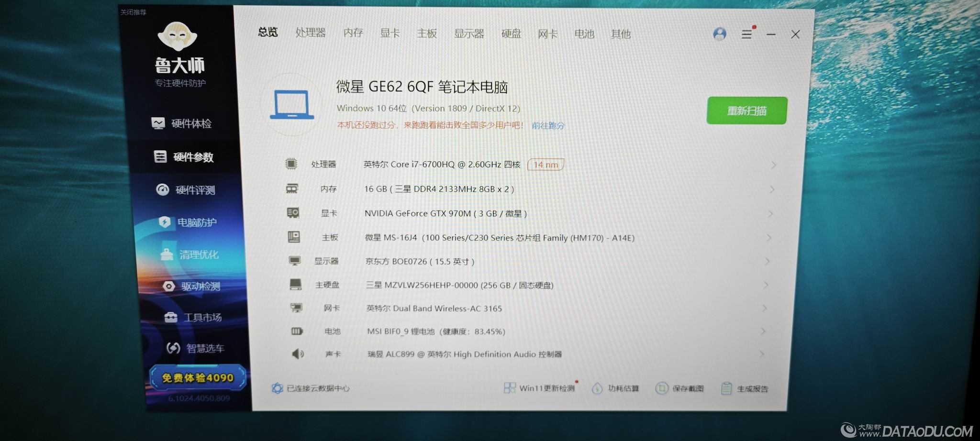Open 清理优化 cleanup section
This screenshot has height=441, width=980.
(x=189, y=254)
